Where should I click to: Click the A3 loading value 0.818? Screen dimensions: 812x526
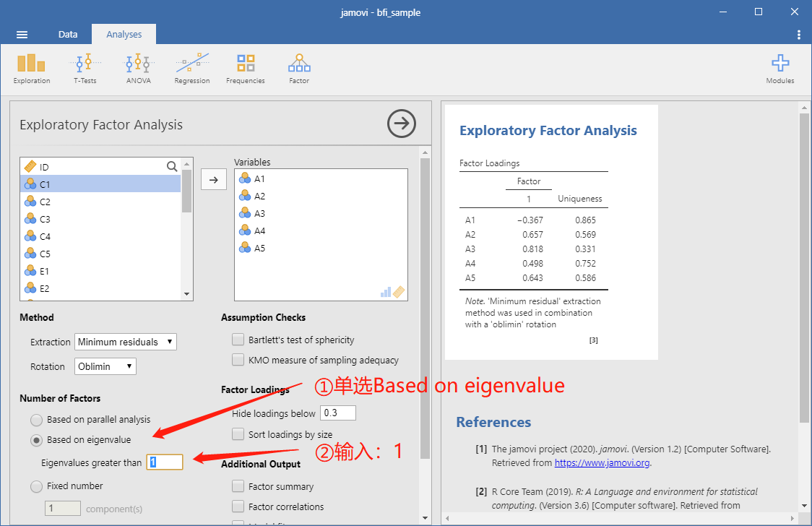coord(532,249)
